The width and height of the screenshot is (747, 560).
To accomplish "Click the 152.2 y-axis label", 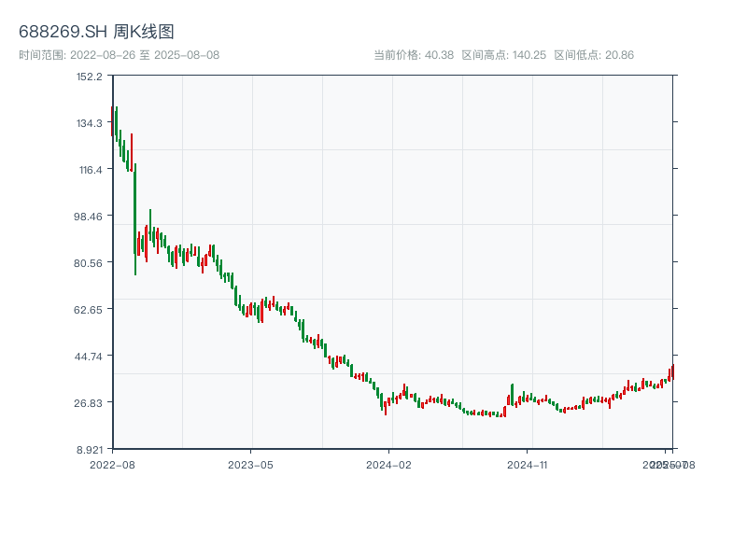I will pyautogui.click(x=90, y=76).
